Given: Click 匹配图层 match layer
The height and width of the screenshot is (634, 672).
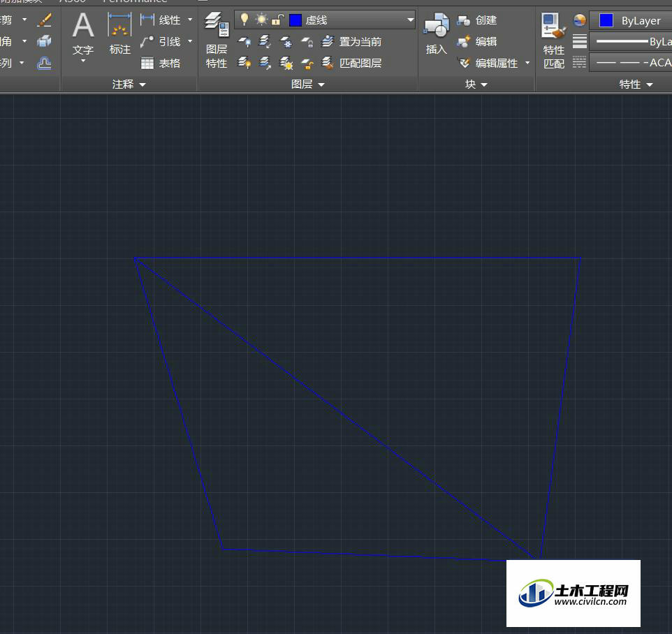Looking at the screenshot, I should tap(351, 63).
